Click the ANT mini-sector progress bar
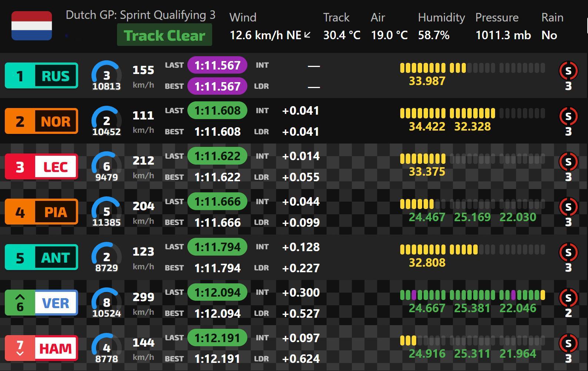Viewport: 588px width, 371px height. coord(472,249)
